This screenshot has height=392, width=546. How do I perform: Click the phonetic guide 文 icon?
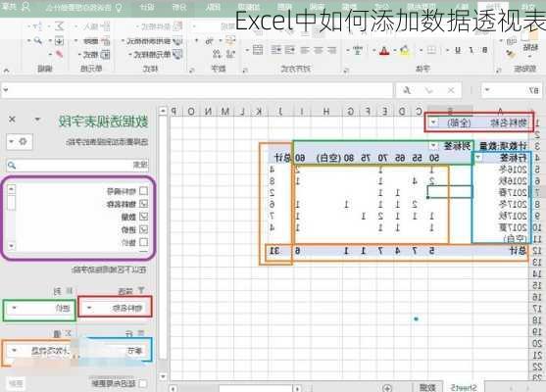click(358, 51)
